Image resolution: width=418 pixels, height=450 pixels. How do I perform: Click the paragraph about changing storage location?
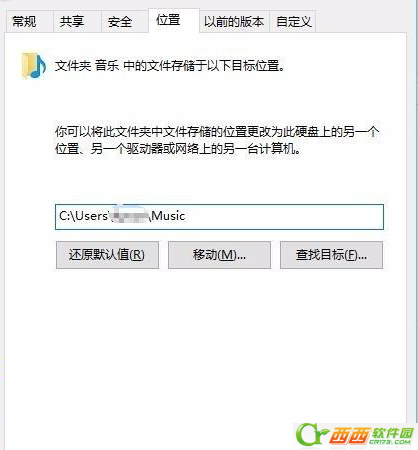pos(217,140)
